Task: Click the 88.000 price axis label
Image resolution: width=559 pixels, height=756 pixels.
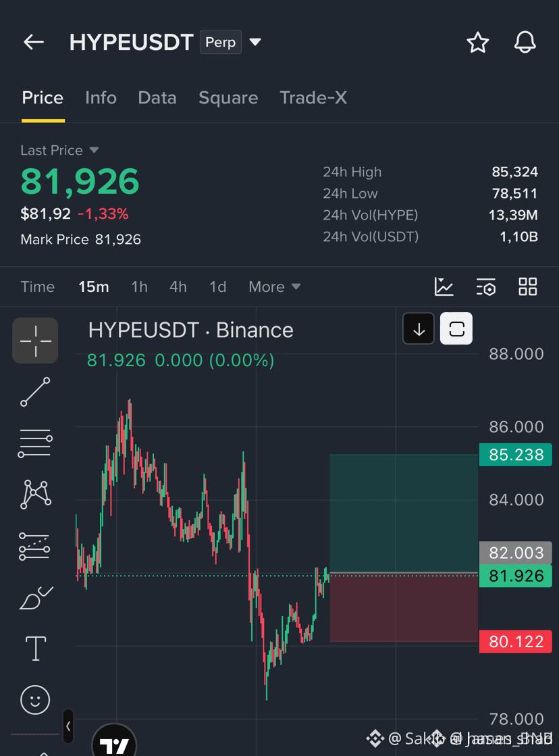Action: pyautogui.click(x=516, y=355)
